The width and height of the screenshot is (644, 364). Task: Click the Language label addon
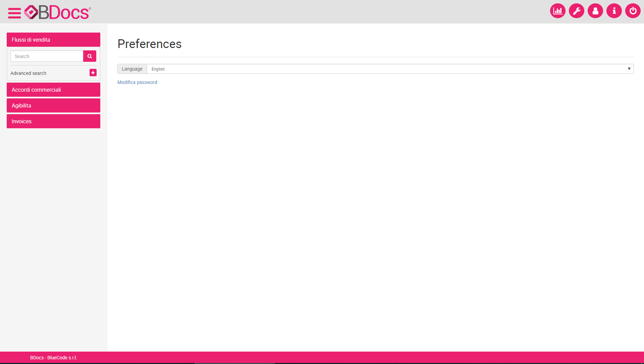tap(132, 69)
